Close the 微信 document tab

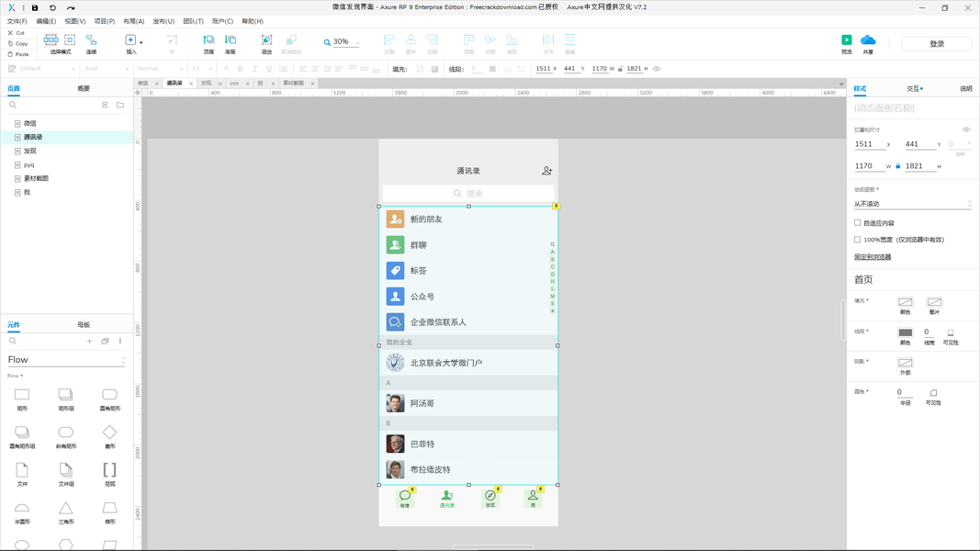coord(157,84)
